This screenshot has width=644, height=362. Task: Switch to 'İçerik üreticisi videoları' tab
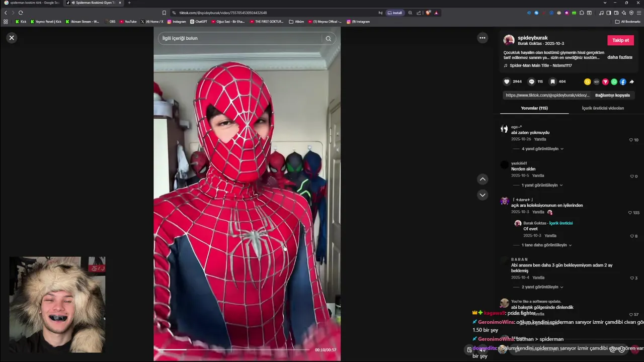tap(603, 108)
